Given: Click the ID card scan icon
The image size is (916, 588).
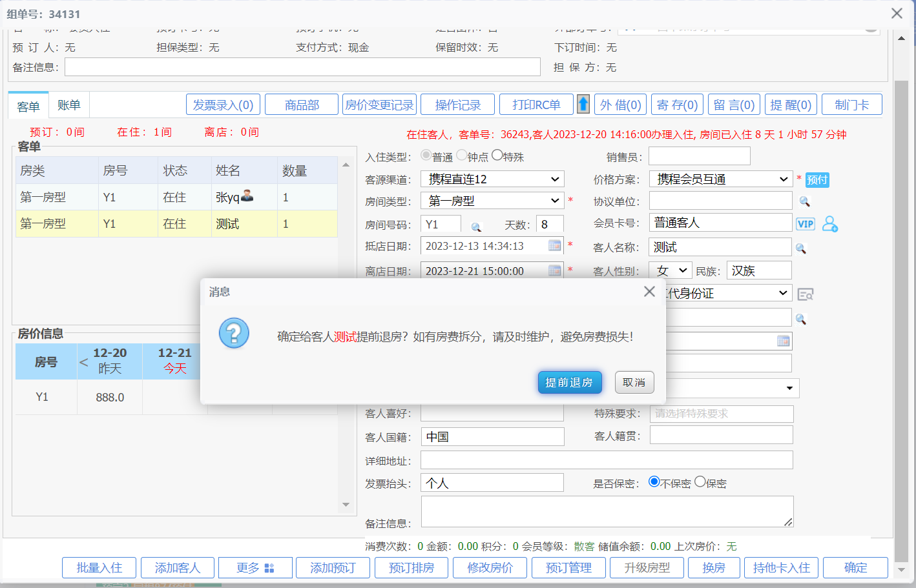Looking at the screenshot, I should coord(806,294).
